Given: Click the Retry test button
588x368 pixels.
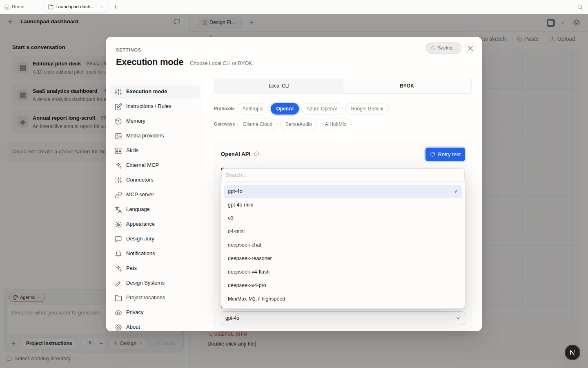Looking at the screenshot, I should click(x=445, y=155).
